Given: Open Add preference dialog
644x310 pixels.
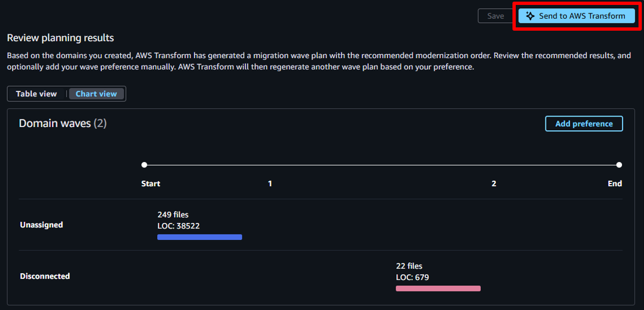Looking at the screenshot, I should [584, 124].
